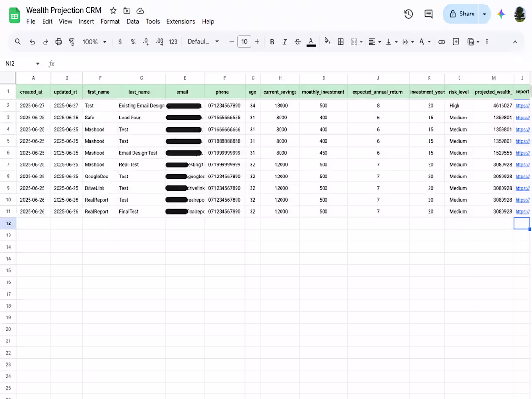Expand the Share options arrow
This screenshot has width=532, height=399.
pos(484,14)
